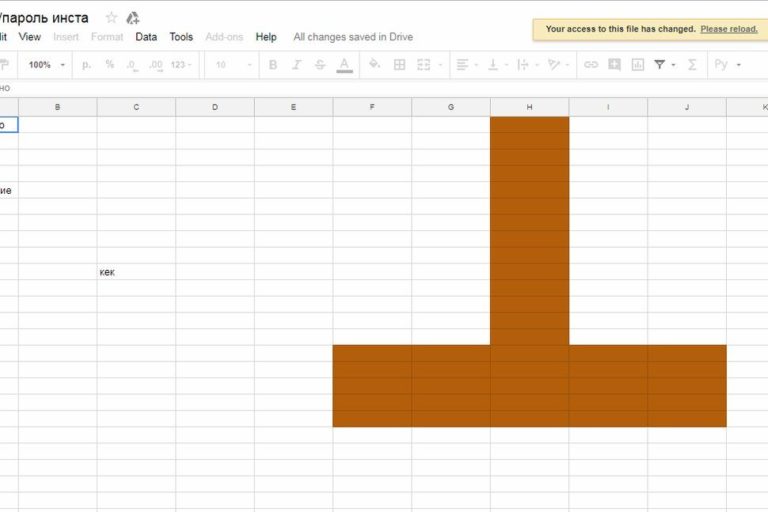768x512 pixels.
Task: Open the merge cells dropdown arrow
Action: tap(440, 65)
